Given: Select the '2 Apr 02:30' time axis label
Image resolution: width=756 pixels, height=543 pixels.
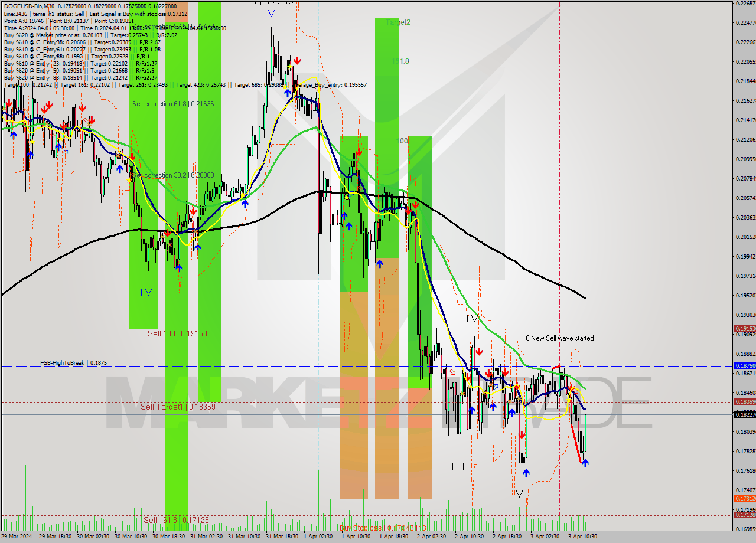Looking at the screenshot, I should click(431, 537).
